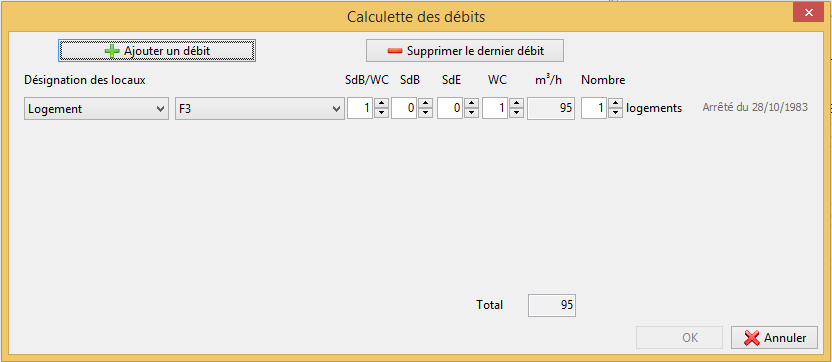Increase Nombre de logements with up arrow
Image resolution: width=832 pixels, height=362 pixels.
(615, 104)
